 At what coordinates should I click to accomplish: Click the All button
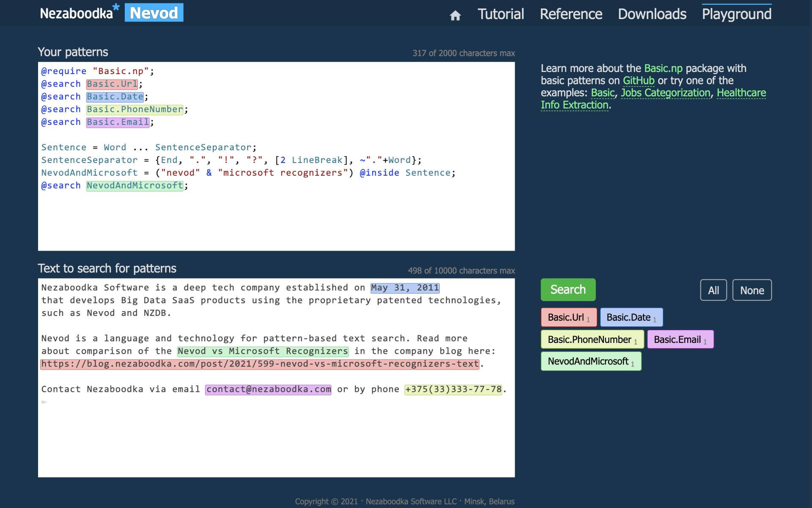pos(713,290)
